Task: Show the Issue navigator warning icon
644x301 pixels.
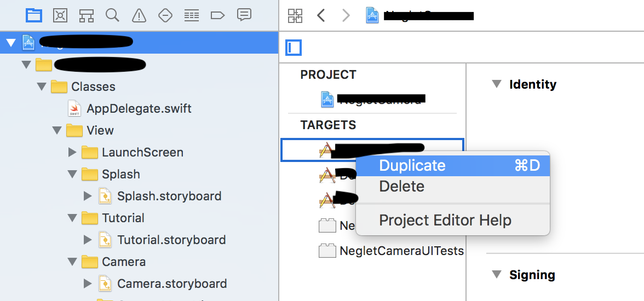Action: click(139, 16)
